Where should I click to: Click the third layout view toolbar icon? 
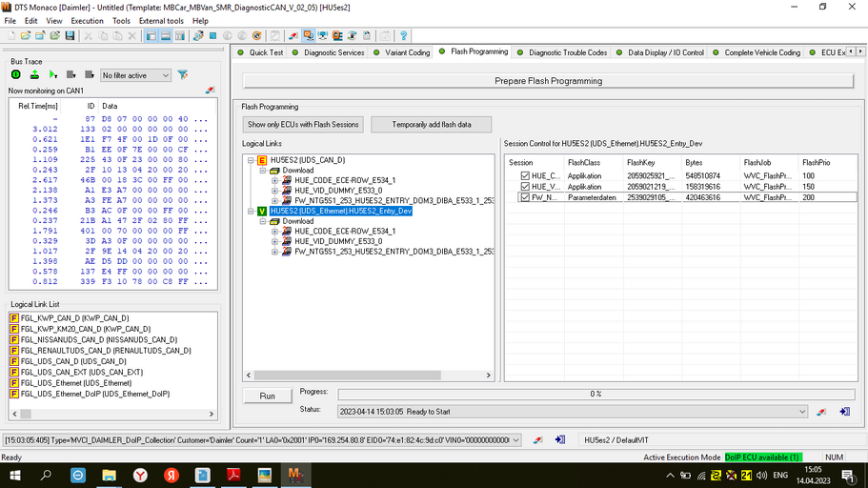tap(180, 36)
